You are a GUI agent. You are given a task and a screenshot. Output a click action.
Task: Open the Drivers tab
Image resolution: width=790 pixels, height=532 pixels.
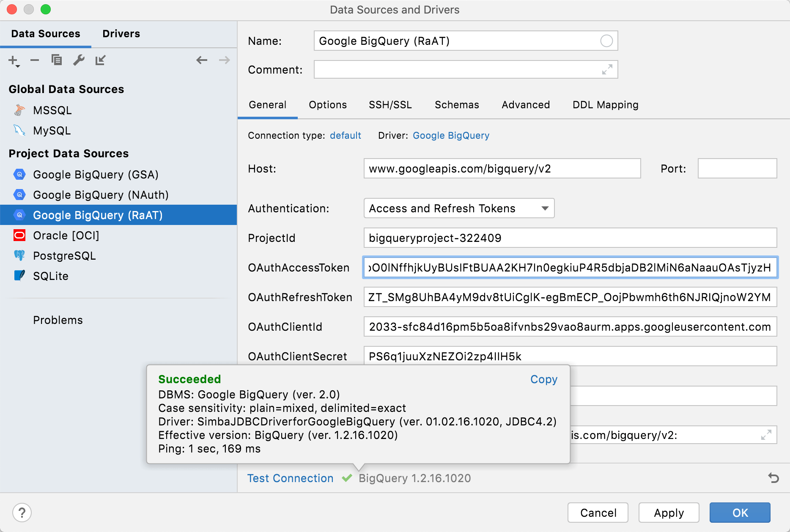pos(121,34)
